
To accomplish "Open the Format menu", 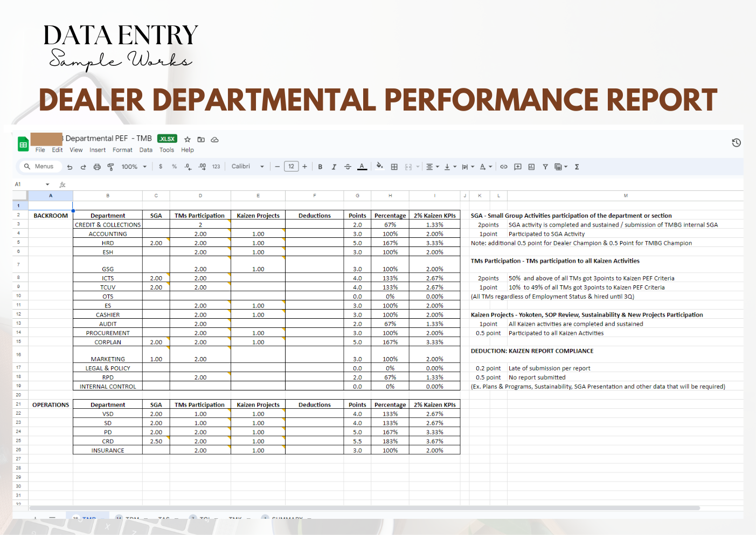I will 122,150.
